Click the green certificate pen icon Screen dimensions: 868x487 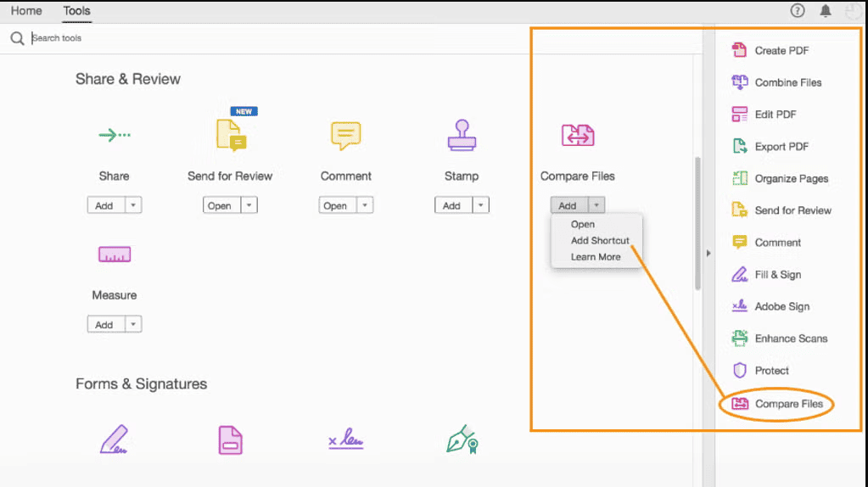462,439
